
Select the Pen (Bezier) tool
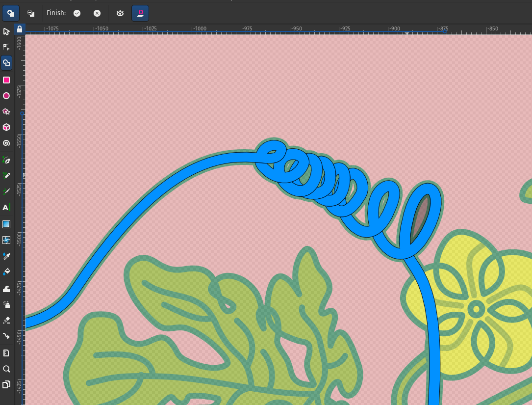click(x=6, y=160)
